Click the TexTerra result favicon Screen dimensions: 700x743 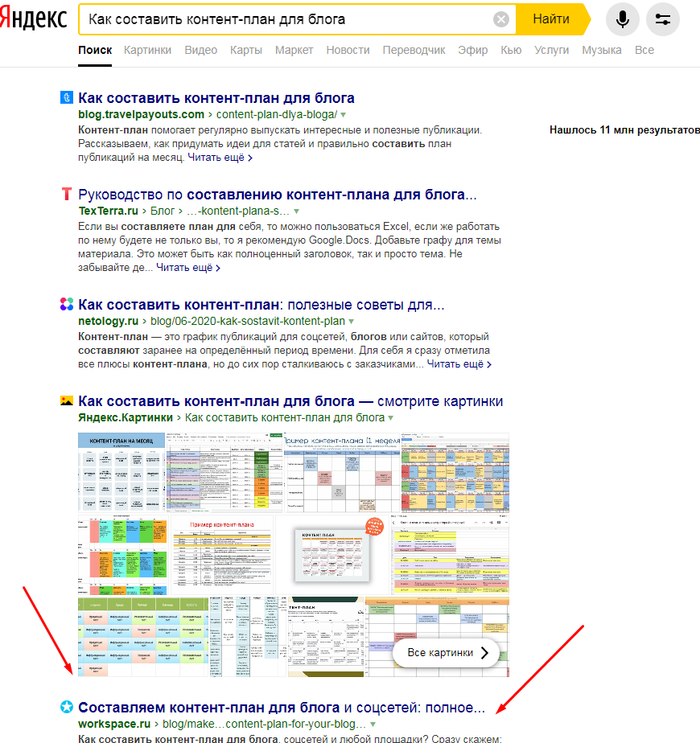(67, 194)
